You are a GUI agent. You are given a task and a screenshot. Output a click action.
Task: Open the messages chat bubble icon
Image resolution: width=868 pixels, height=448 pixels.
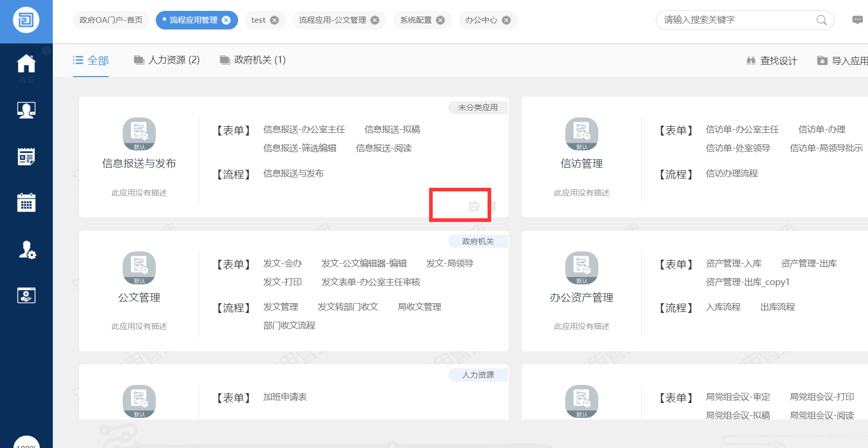click(857, 20)
